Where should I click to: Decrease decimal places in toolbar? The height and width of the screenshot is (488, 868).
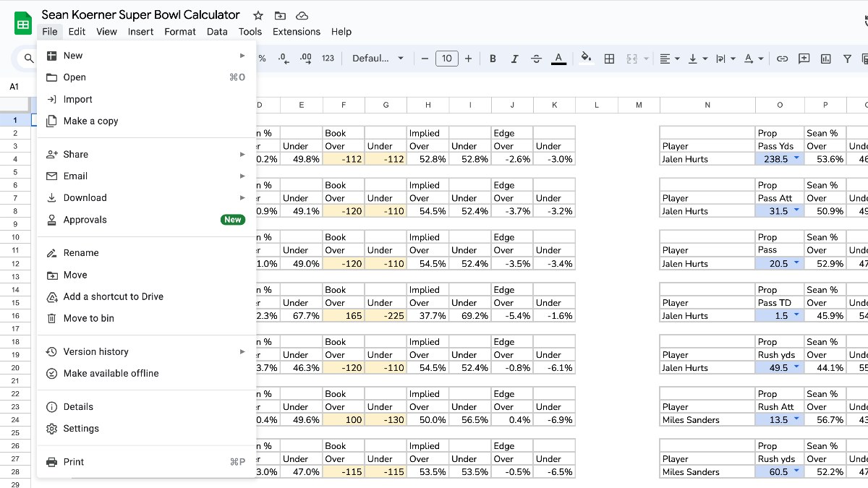click(284, 59)
